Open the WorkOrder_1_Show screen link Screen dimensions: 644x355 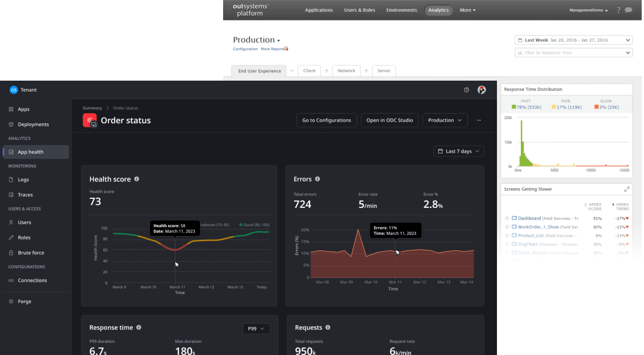539,227
